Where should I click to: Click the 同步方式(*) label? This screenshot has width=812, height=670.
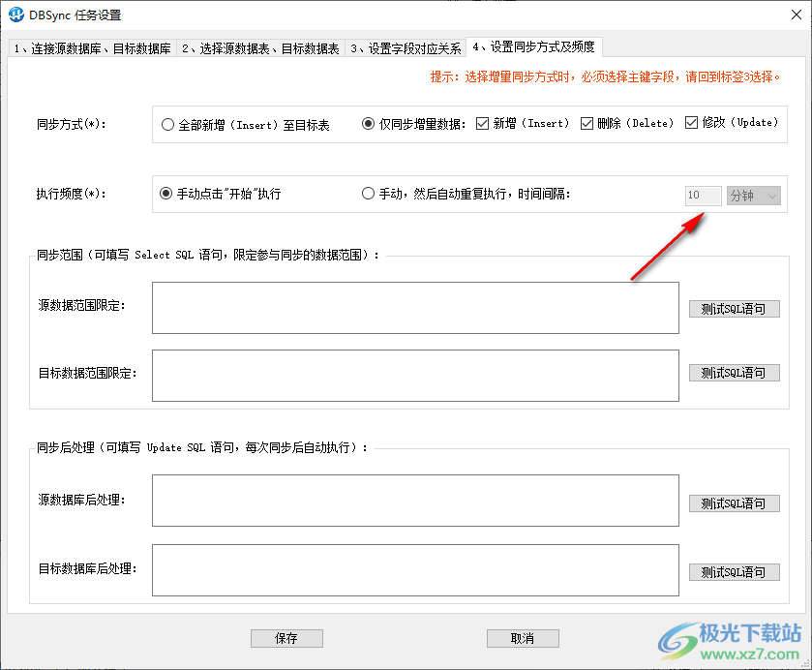[x=71, y=124]
